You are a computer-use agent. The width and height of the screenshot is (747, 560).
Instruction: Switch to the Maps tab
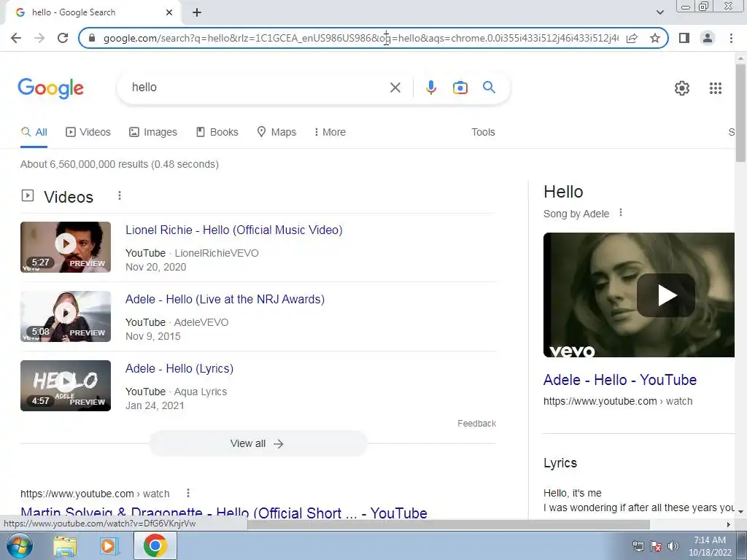pyautogui.click(x=276, y=133)
